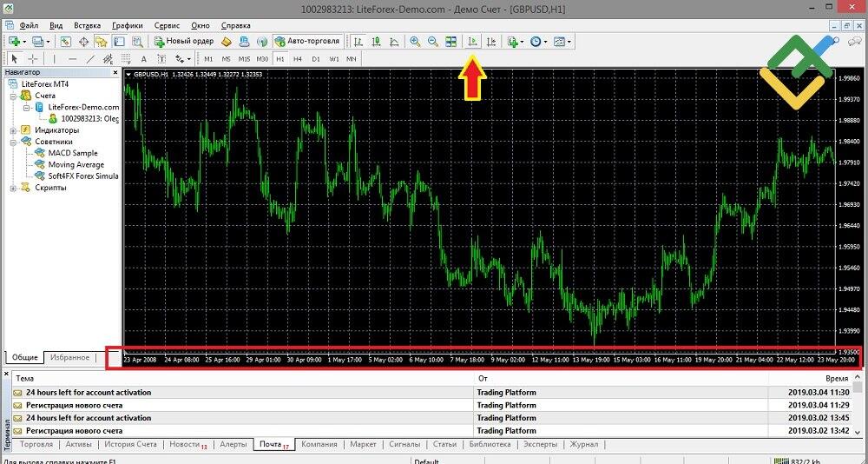Viewport: 868px width, 464px height.
Task: Toggle the H1 timeframe button
Action: click(x=280, y=59)
